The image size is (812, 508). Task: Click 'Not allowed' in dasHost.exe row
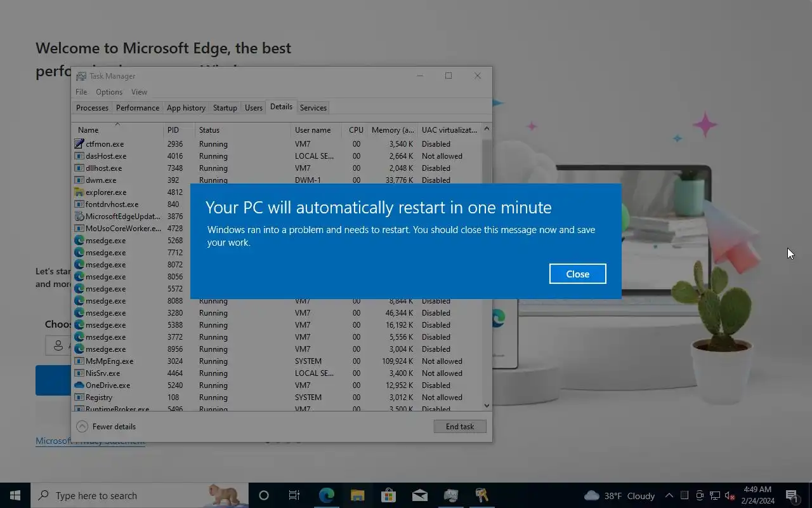pos(442,156)
